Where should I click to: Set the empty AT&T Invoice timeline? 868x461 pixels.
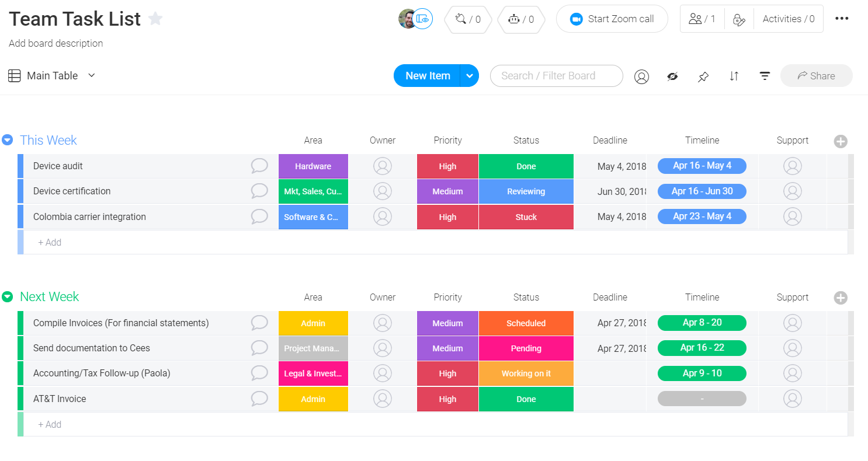pyautogui.click(x=702, y=399)
